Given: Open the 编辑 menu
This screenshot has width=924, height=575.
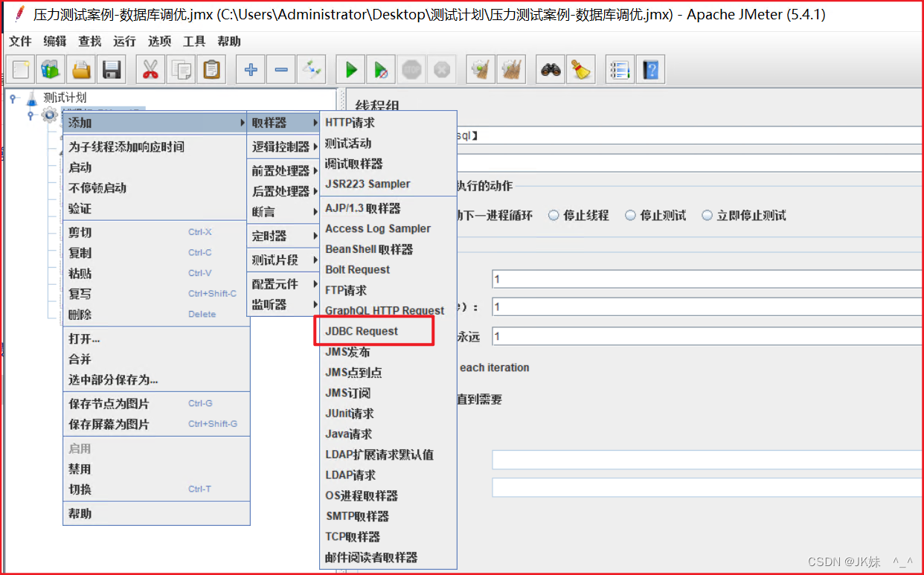Looking at the screenshot, I should (55, 42).
